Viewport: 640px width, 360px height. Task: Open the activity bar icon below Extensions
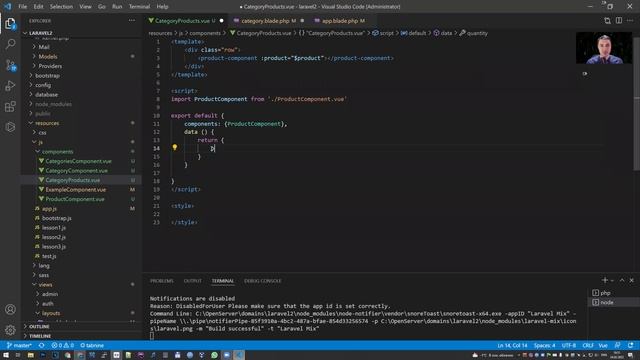tap(10, 127)
